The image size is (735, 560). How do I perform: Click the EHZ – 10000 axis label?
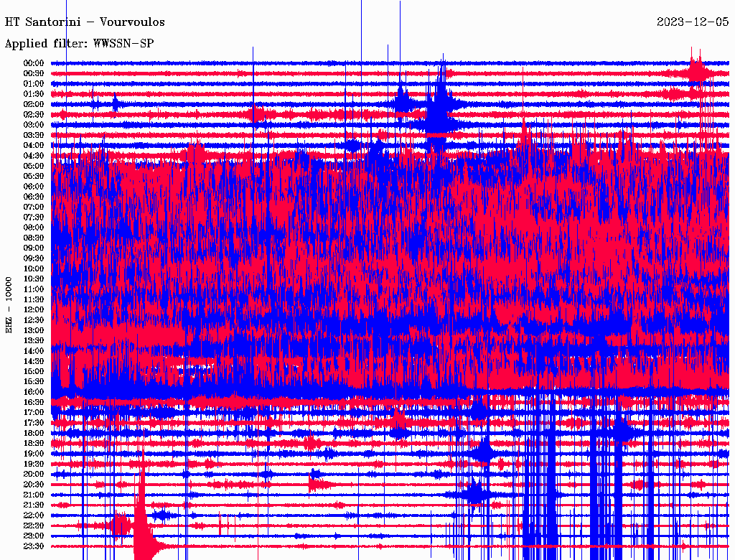(9, 305)
